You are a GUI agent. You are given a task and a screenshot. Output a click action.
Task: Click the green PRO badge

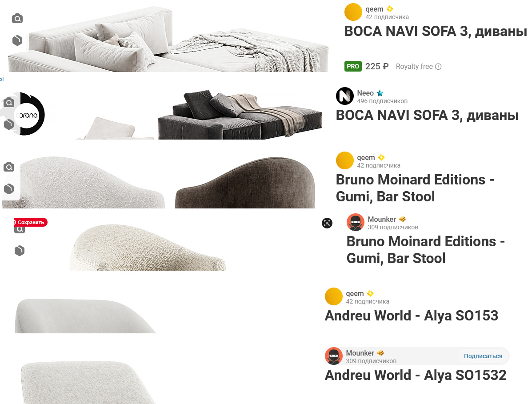click(x=353, y=67)
